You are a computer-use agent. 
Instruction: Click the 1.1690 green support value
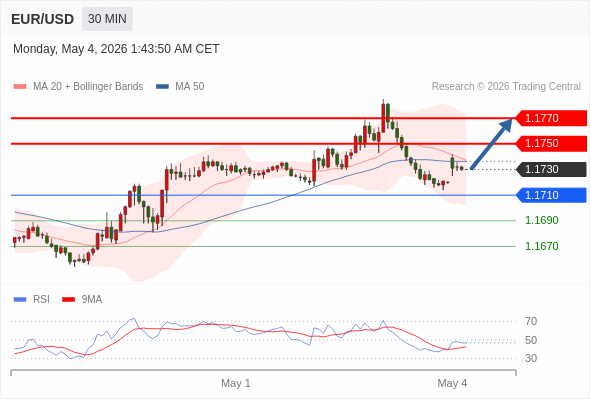tap(541, 221)
